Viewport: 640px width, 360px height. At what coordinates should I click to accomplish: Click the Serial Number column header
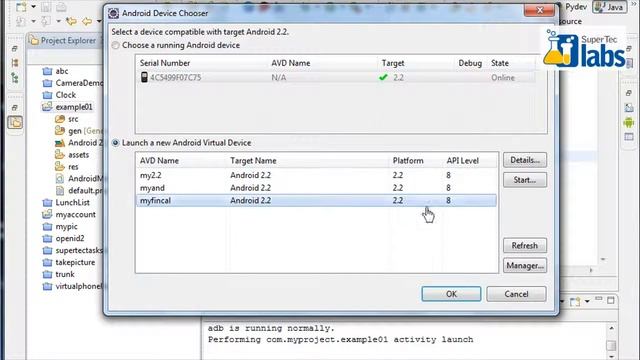(165, 63)
